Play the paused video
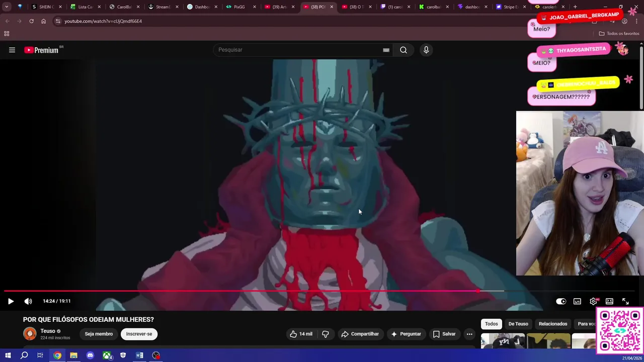The width and height of the screenshot is (644, 362). (11, 301)
